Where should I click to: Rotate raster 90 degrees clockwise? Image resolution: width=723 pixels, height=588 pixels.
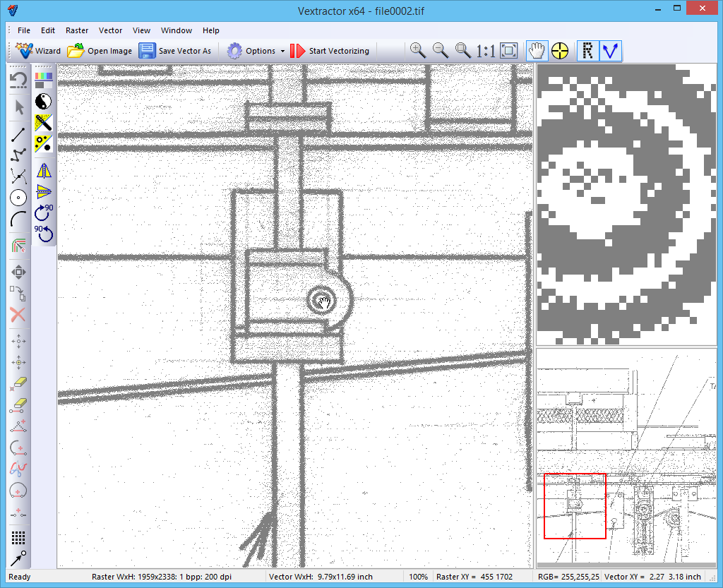click(44, 212)
